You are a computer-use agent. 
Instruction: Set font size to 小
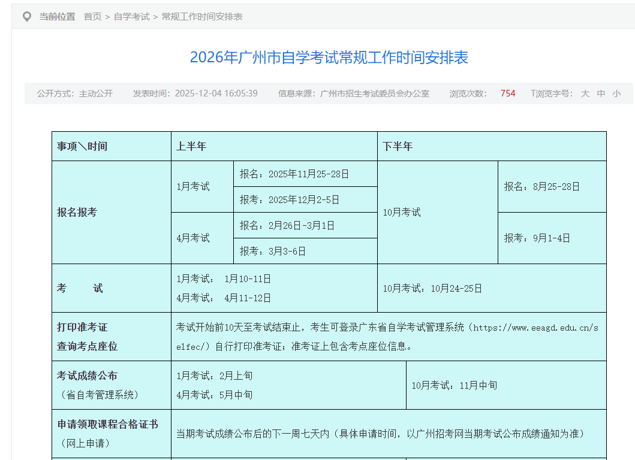pos(617,93)
